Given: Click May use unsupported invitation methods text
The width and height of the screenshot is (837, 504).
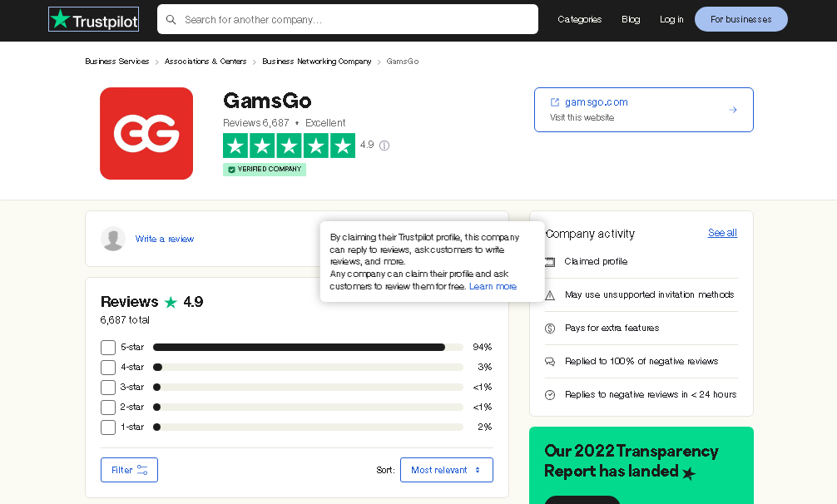Looking at the screenshot, I should (x=649, y=295).
